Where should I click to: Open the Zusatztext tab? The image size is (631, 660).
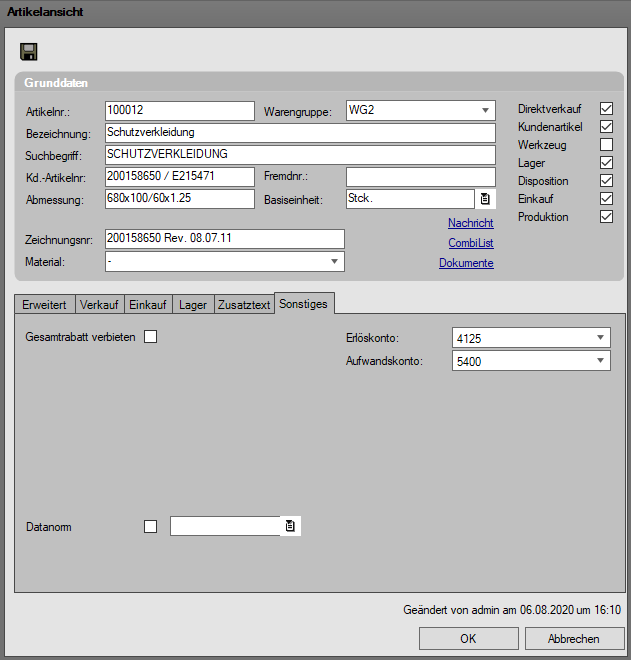tap(244, 304)
